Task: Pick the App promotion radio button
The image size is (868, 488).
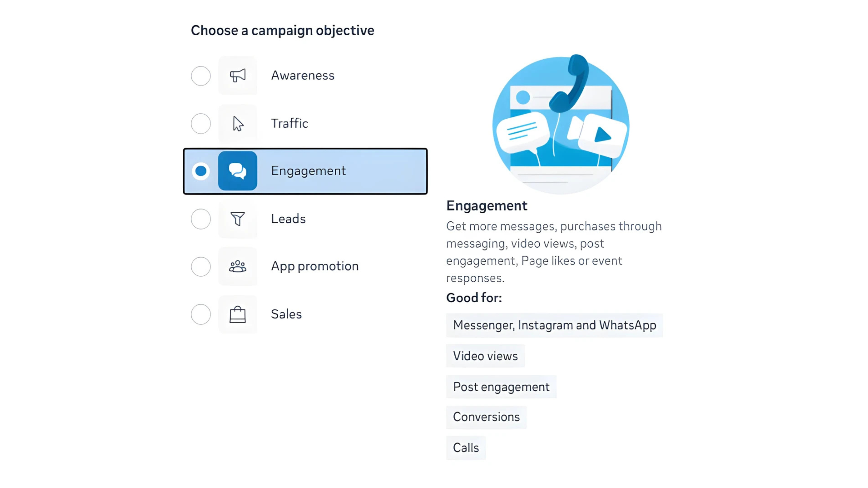Action: tap(201, 267)
